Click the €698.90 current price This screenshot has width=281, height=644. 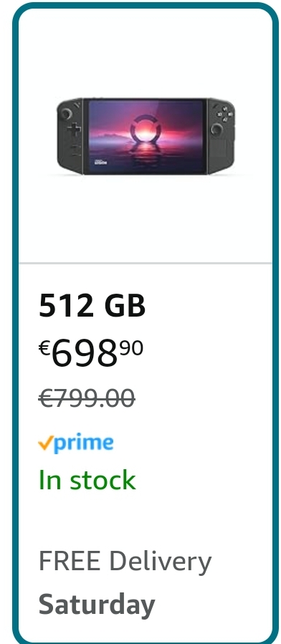coord(91,353)
